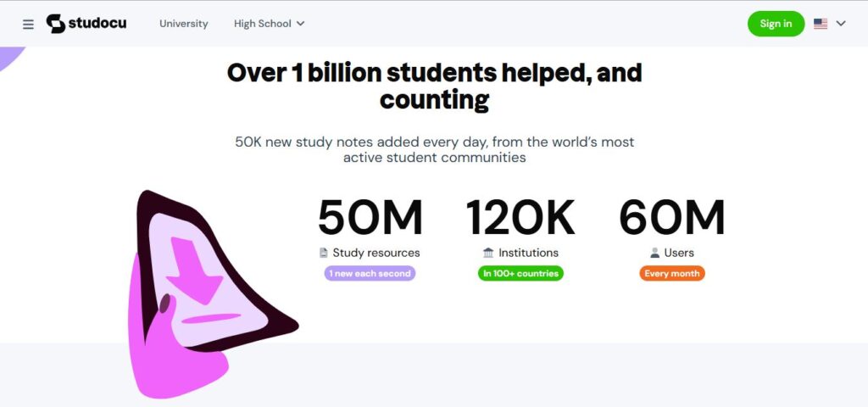
Task: Go to the University menu item
Action: [183, 24]
